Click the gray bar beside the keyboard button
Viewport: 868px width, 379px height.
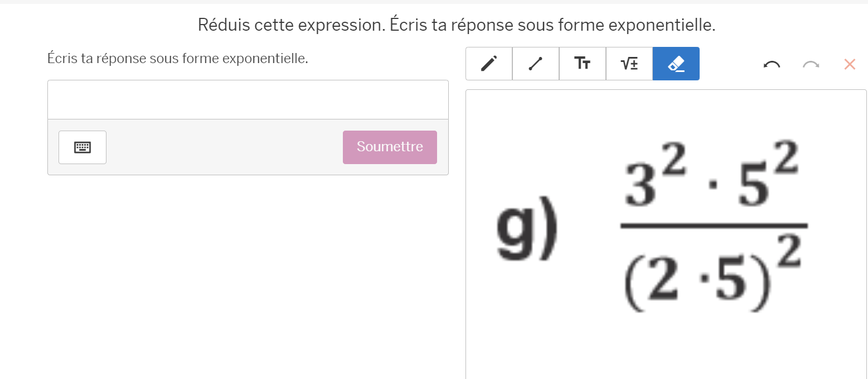pos(223,147)
